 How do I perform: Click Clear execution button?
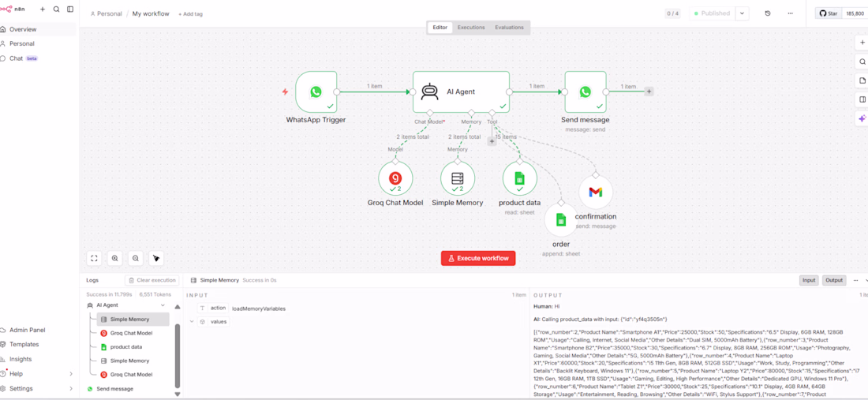(x=152, y=281)
